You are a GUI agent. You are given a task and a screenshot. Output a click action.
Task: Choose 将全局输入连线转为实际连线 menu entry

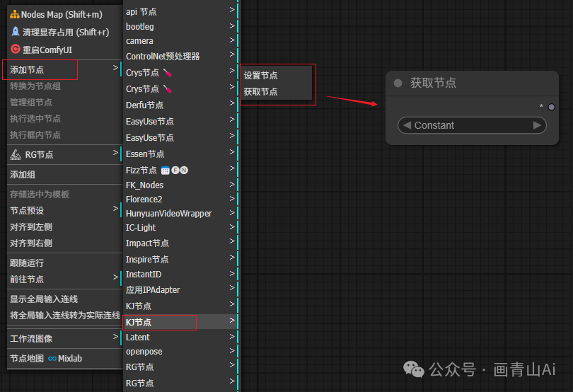(x=64, y=315)
